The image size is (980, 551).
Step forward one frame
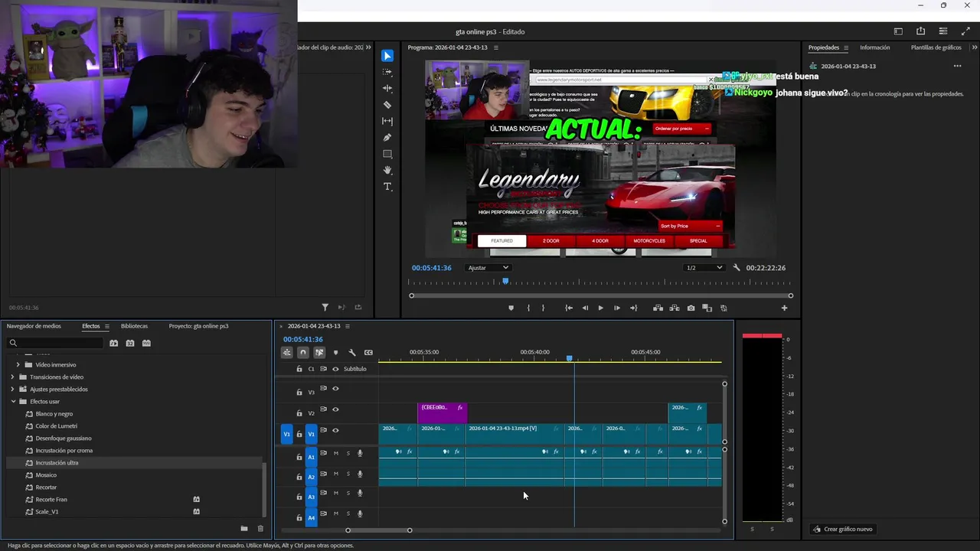point(617,308)
